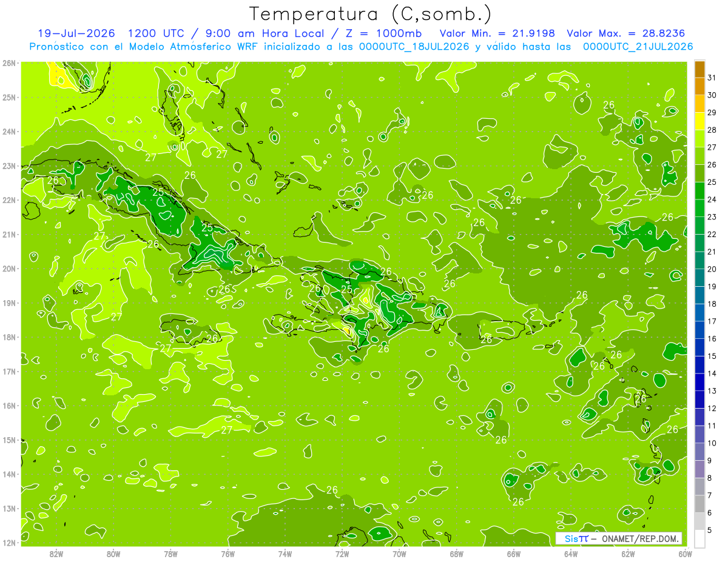This screenshot has height=562, width=728.
Task: Pick the purple swatch between 9 and 10
Action: (699, 452)
